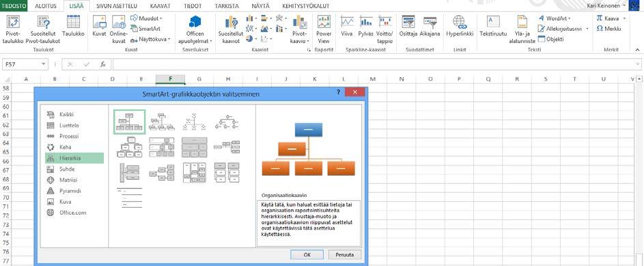Insert a Pylväs sparkline
Image resolution: width=644 pixels, height=266 pixels.
pyautogui.click(x=365, y=26)
